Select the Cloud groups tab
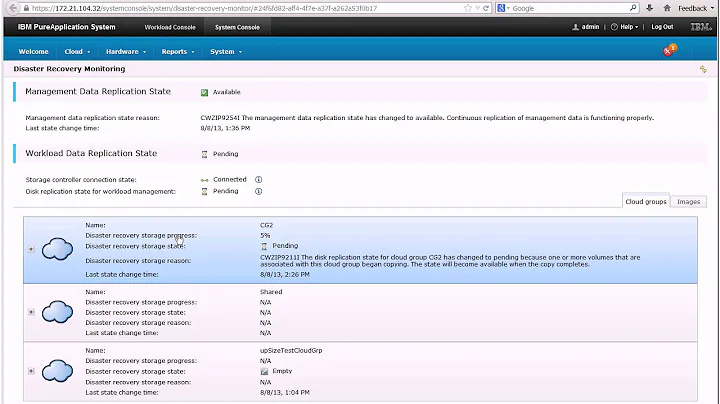 click(646, 202)
